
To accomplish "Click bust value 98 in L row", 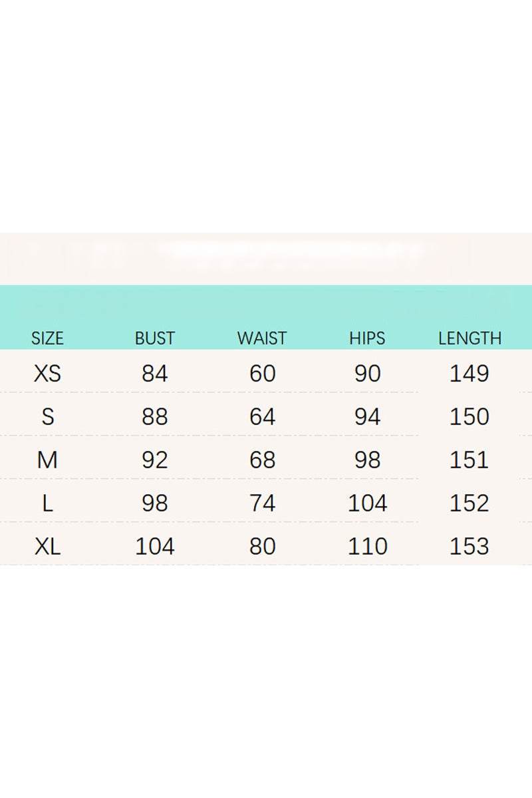I will (x=154, y=503).
